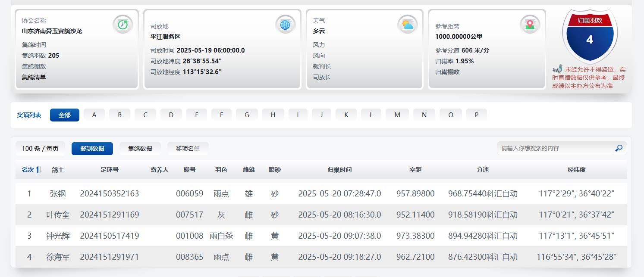Click ring number 2024150352163
This screenshot has height=277, width=644.
pyautogui.click(x=109, y=193)
